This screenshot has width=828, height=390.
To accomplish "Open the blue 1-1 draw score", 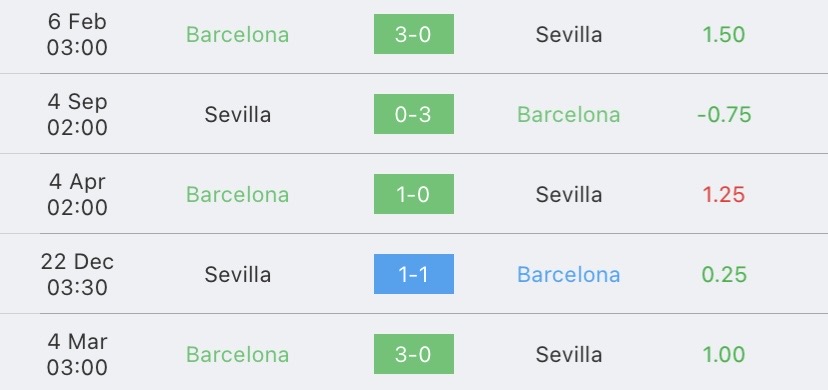I will [413, 274].
